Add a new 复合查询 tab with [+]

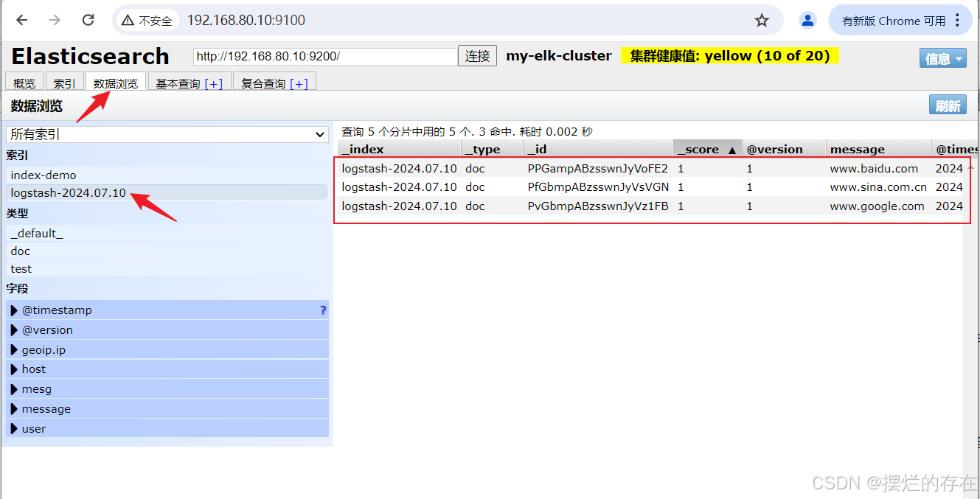tap(299, 84)
